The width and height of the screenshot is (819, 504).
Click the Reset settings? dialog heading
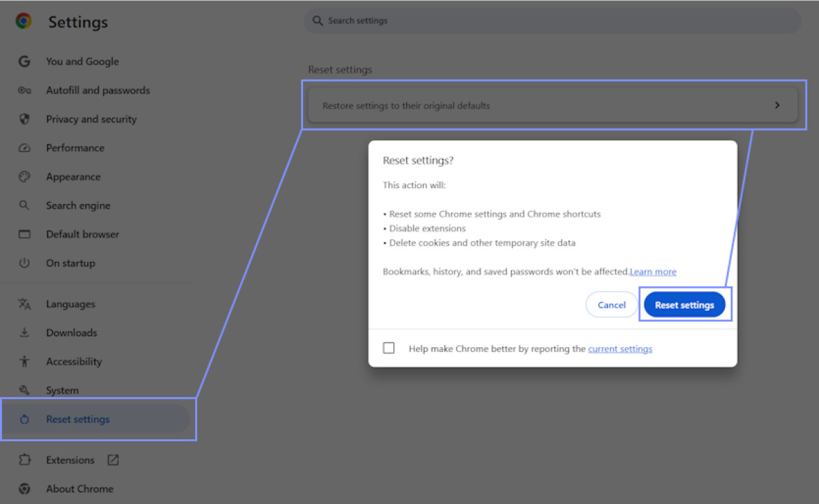click(x=418, y=160)
